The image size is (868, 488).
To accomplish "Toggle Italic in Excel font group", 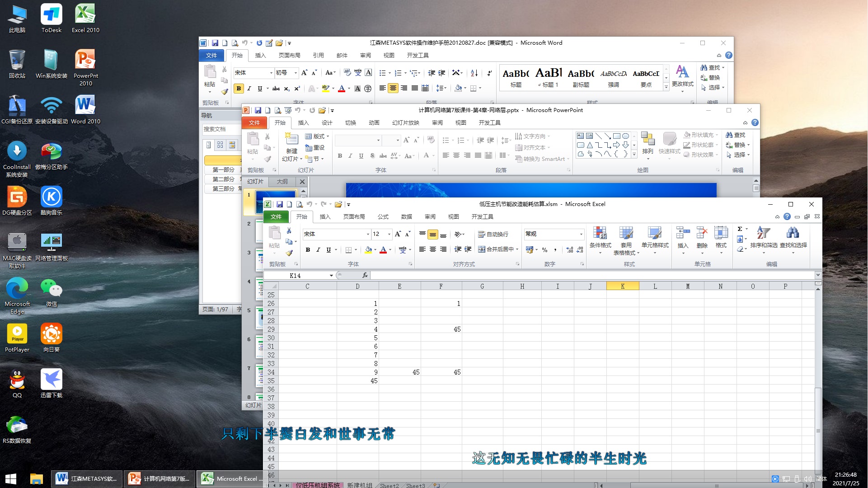I will 318,249.
